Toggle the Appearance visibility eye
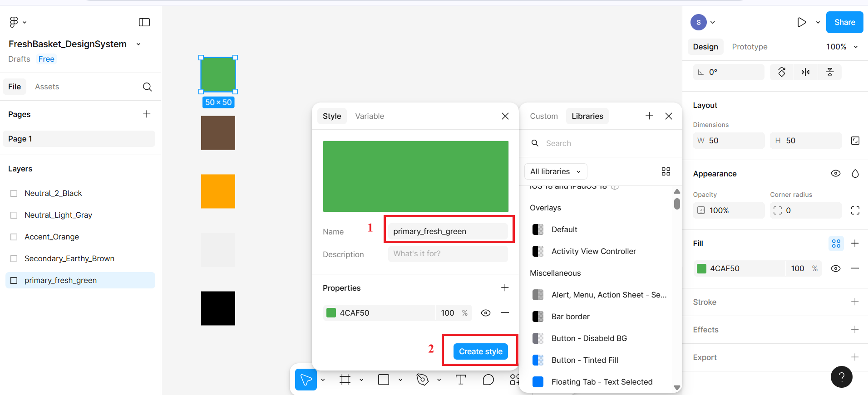Viewport: 868px width, 395px height. click(835, 174)
